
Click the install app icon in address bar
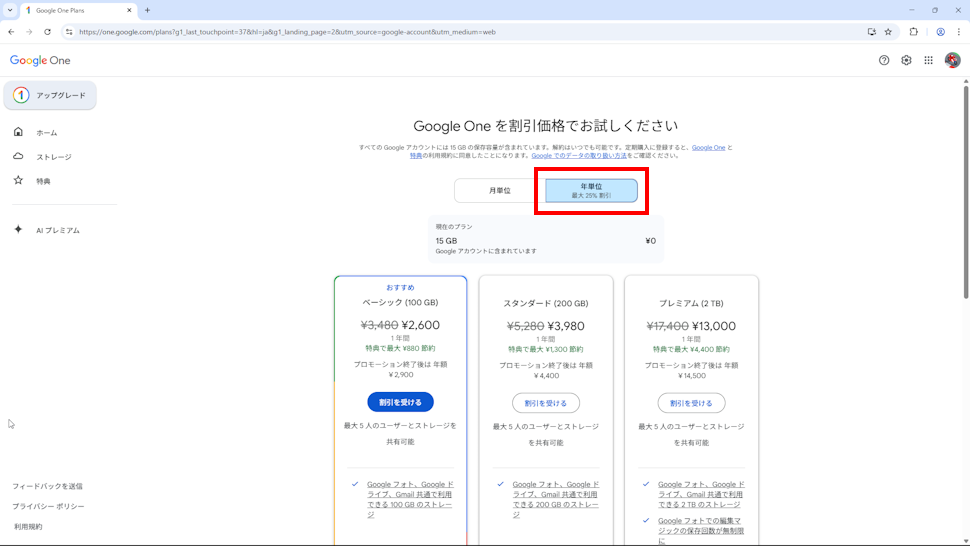point(872,32)
